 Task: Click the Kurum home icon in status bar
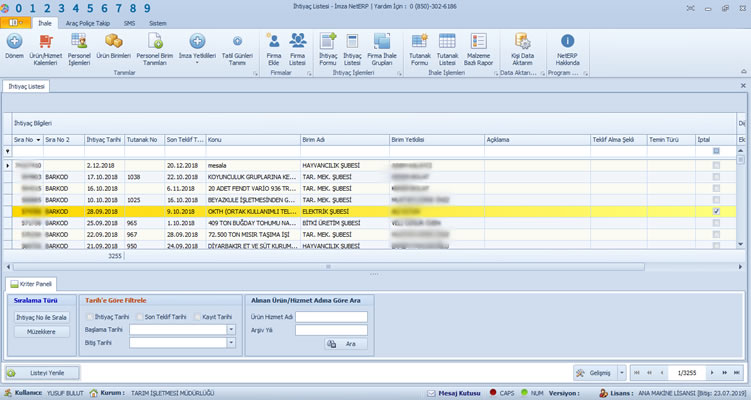point(94,393)
